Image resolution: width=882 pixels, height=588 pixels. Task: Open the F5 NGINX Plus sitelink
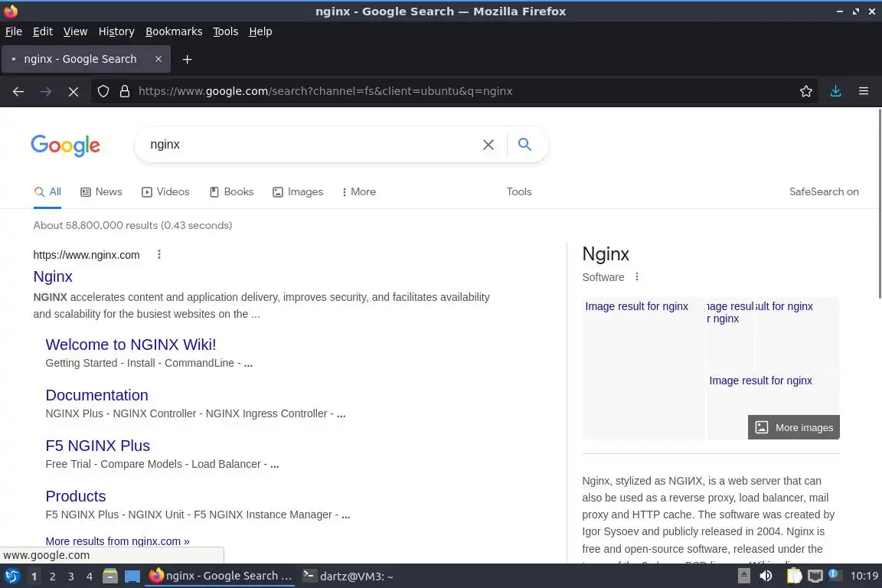(x=98, y=446)
